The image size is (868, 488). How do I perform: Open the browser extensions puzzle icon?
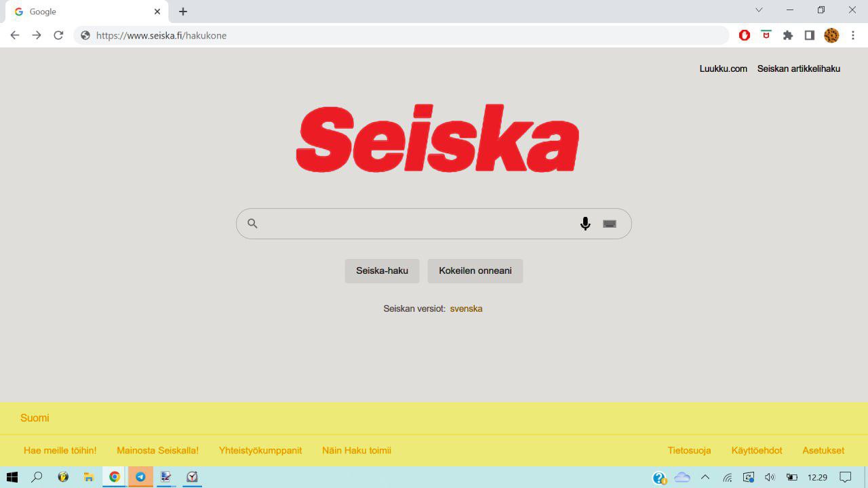(x=788, y=35)
